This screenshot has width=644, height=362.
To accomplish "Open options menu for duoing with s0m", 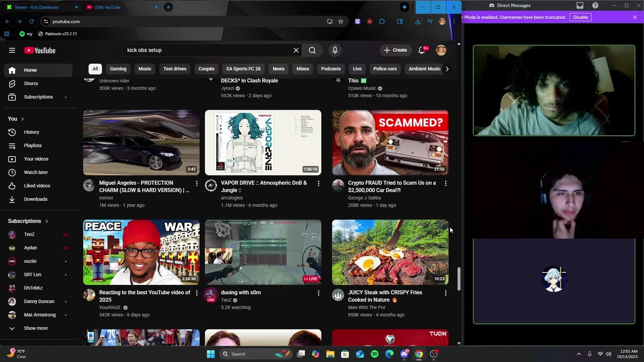I will [318, 293].
